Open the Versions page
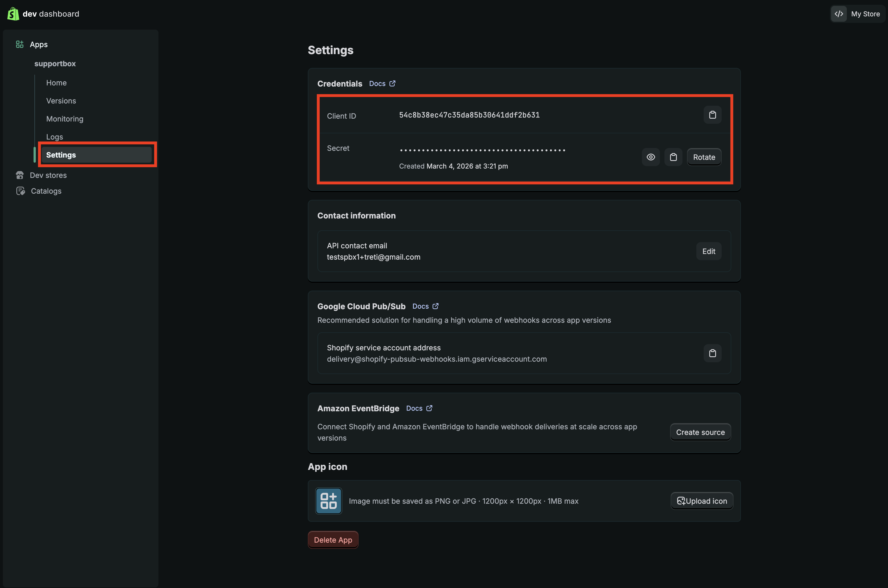 61,101
